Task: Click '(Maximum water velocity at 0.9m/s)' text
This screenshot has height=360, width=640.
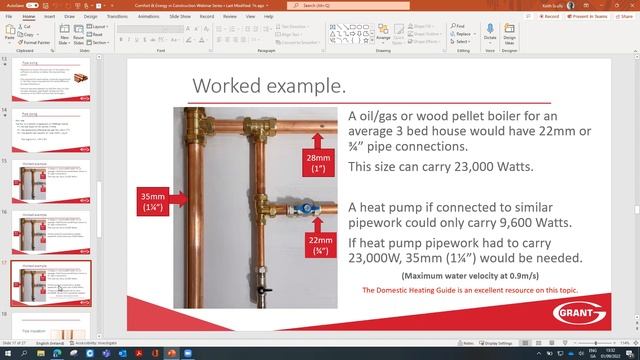Action: (470, 276)
